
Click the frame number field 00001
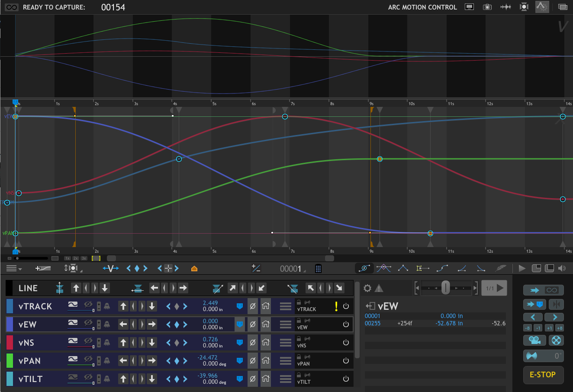point(291,269)
